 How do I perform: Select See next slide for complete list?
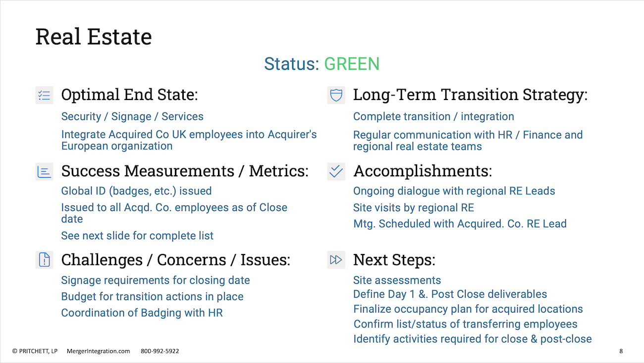point(137,236)
